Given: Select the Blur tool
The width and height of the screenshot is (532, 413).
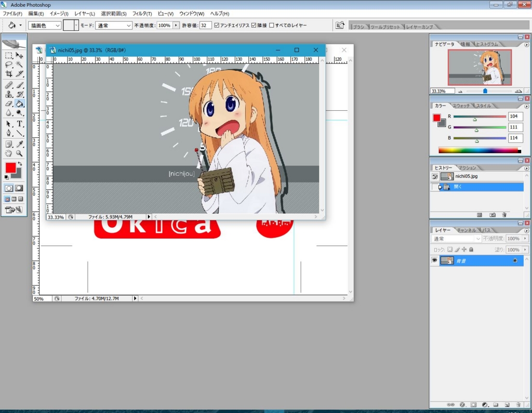Looking at the screenshot, I should (9, 113).
